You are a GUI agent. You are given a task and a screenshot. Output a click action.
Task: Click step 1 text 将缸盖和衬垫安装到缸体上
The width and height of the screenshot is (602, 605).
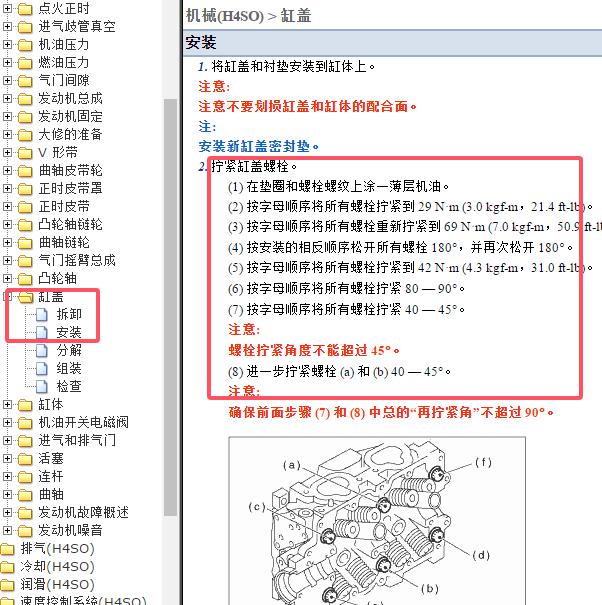pyautogui.click(x=293, y=66)
